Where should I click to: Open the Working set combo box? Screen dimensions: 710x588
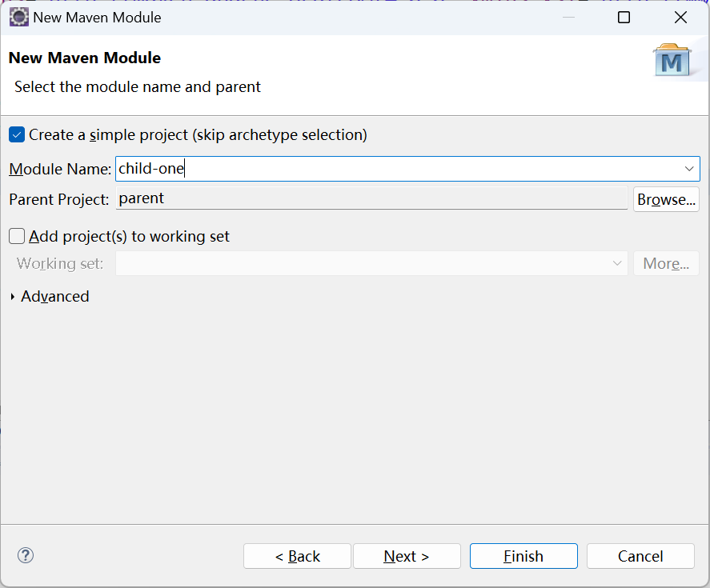click(371, 263)
